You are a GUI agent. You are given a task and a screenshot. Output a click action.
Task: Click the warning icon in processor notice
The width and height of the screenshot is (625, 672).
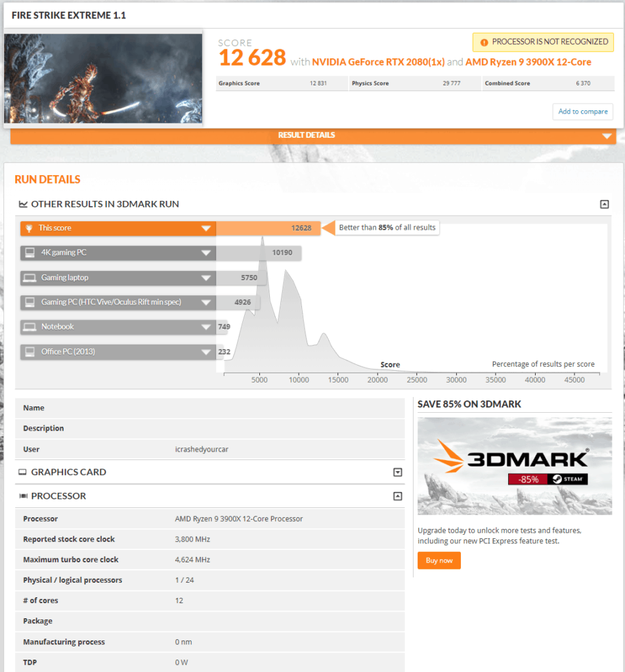pyautogui.click(x=484, y=42)
